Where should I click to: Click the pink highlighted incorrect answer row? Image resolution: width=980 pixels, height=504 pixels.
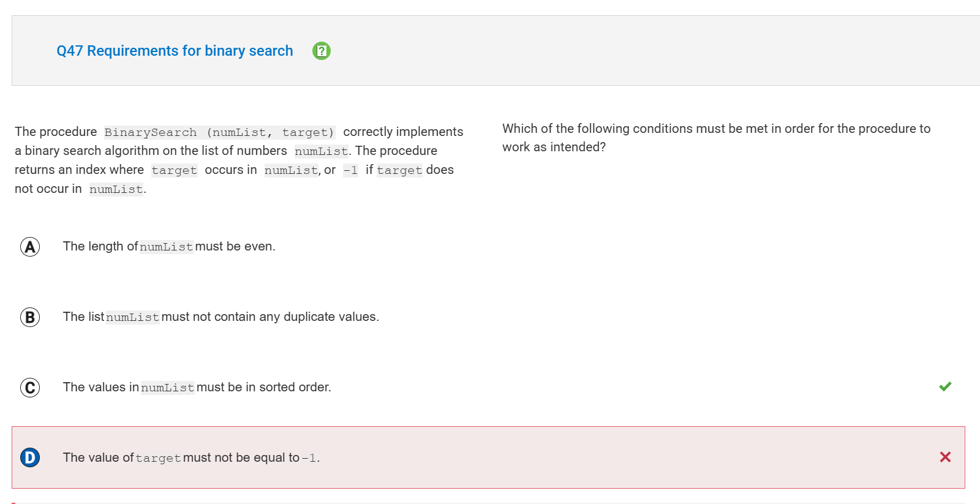(x=488, y=457)
